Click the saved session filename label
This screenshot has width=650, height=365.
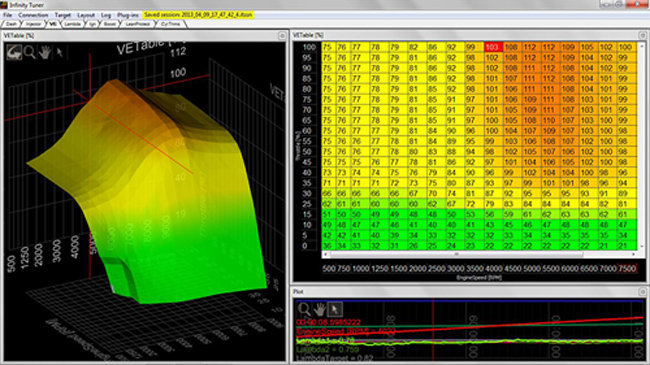tap(198, 15)
